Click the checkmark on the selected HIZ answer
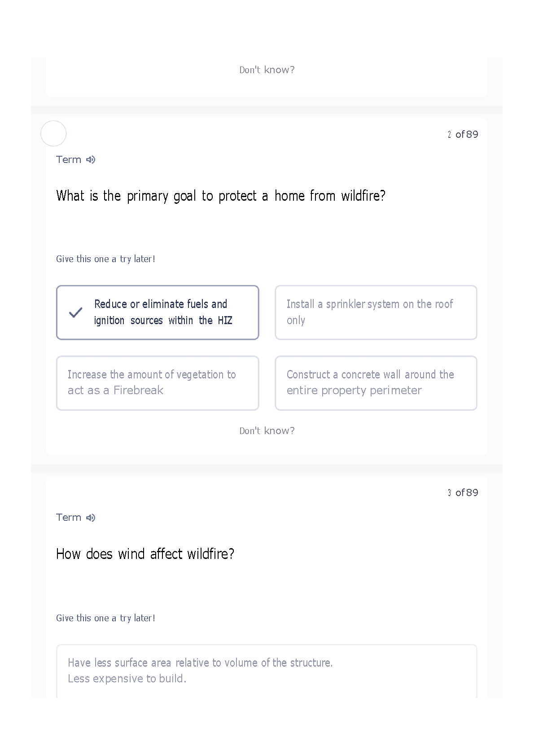The image size is (534, 756). (x=76, y=312)
